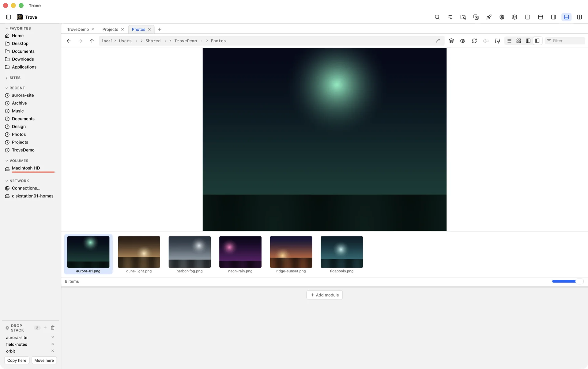The image size is (588, 369).
Task: Switch to grid view
Action: (519, 41)
